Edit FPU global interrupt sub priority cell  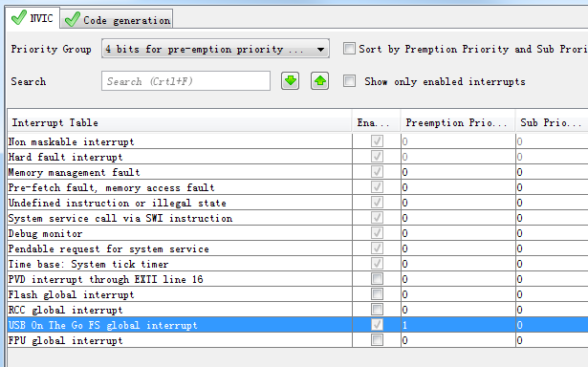(x=552, y=340)
